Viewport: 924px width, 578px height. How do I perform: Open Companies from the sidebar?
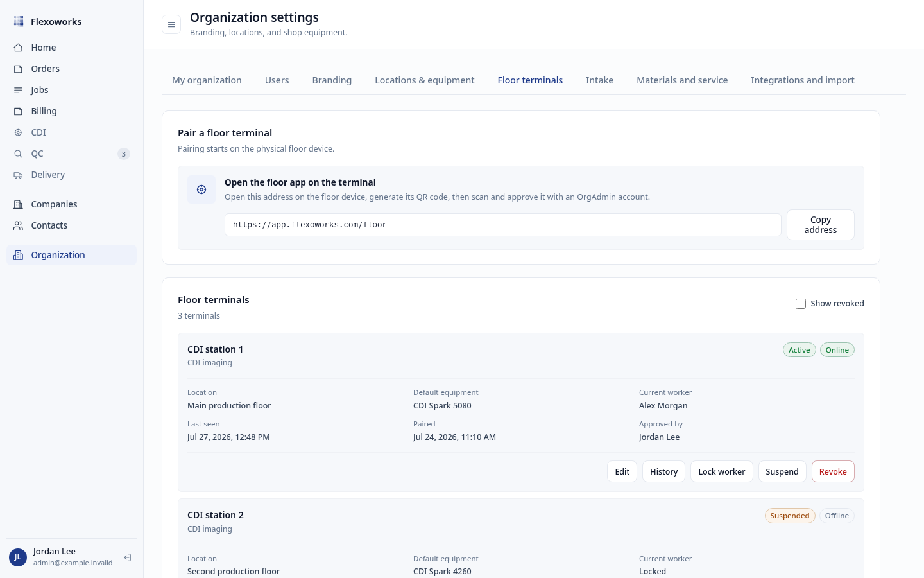point(72,204)
